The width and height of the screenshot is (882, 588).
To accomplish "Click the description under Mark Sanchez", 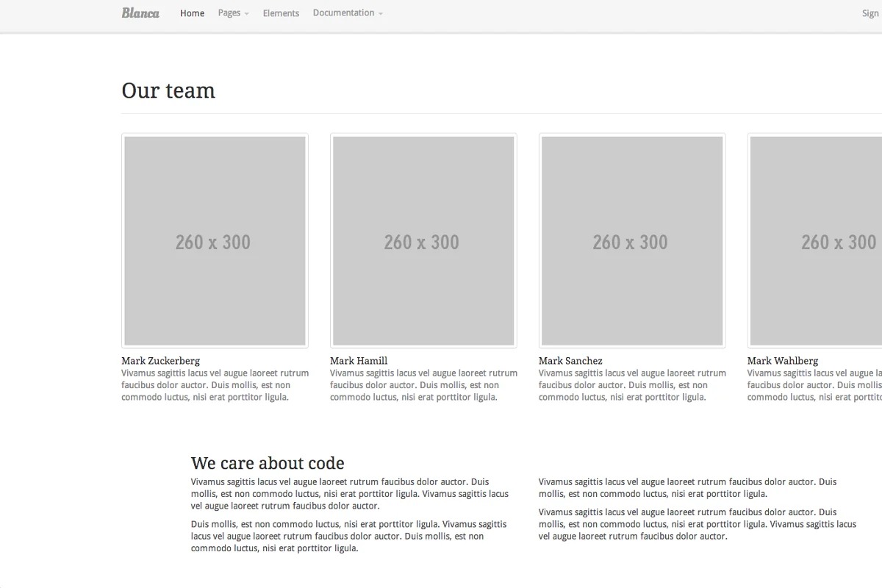I will (632, 385).
